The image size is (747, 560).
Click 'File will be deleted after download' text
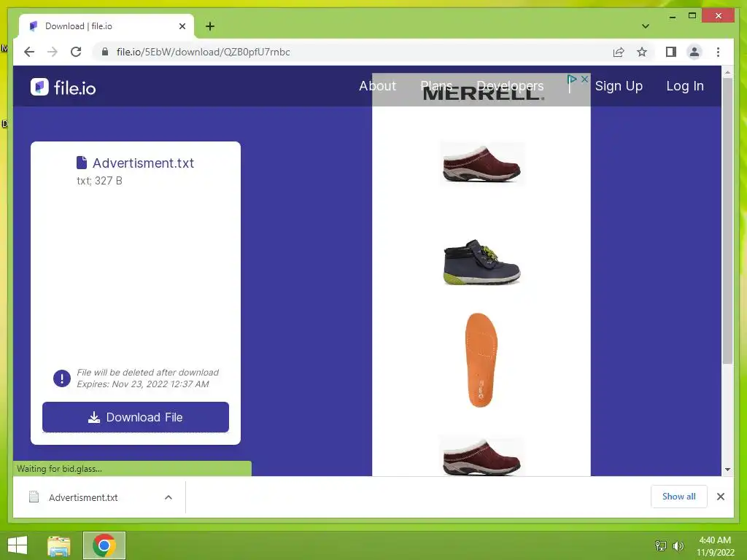(147, 373)
